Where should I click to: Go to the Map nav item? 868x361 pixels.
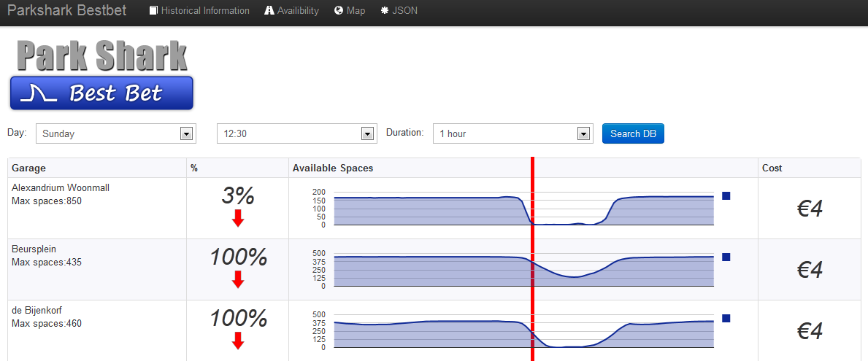(350, 10)
